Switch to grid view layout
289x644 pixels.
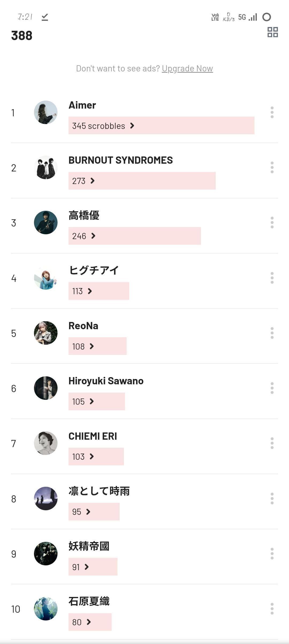coord(273,32)
